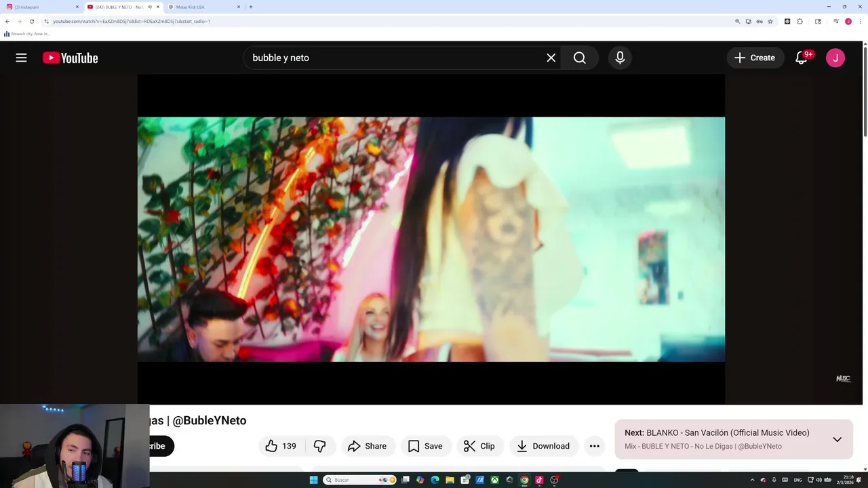The height and width of the screenshot is (488, 868).
Task: Open the Newark city weather bookmark
Action: [x=27, y=34]
